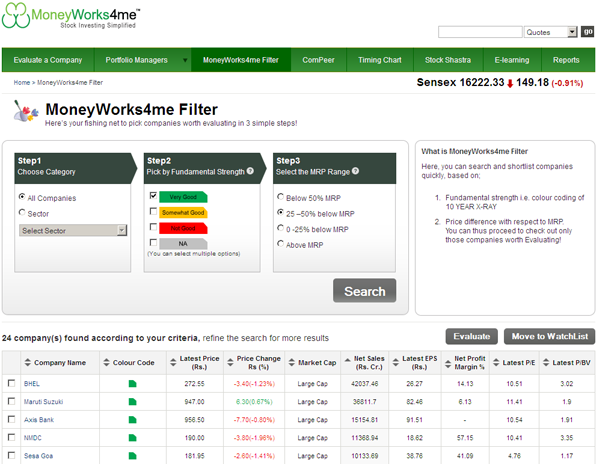Click the MoneyWorks4me clover logo

16,16
